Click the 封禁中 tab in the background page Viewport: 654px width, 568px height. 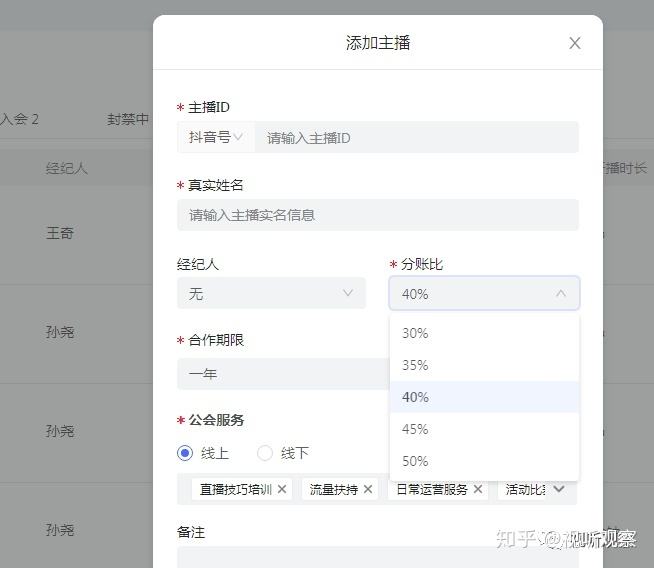(128, 119)
